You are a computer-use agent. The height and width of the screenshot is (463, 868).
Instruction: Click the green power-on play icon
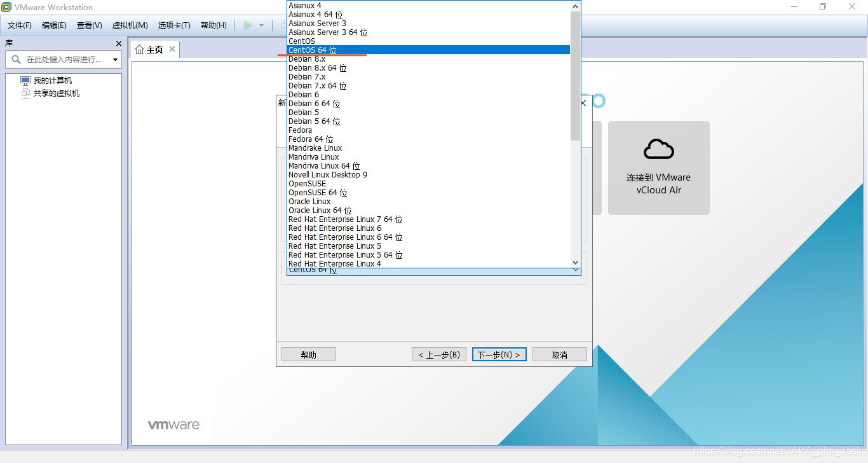pyautogui.click(x=248, y=25)
